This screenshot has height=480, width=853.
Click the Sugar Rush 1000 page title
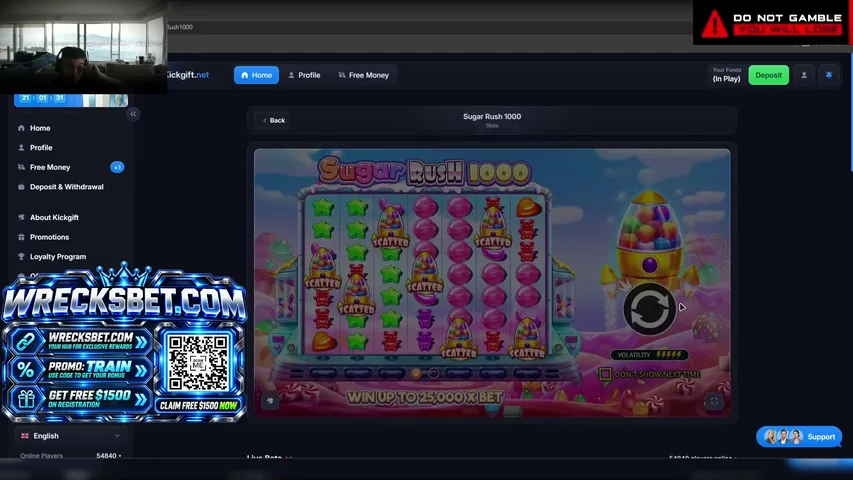click(x=492, y=116)
